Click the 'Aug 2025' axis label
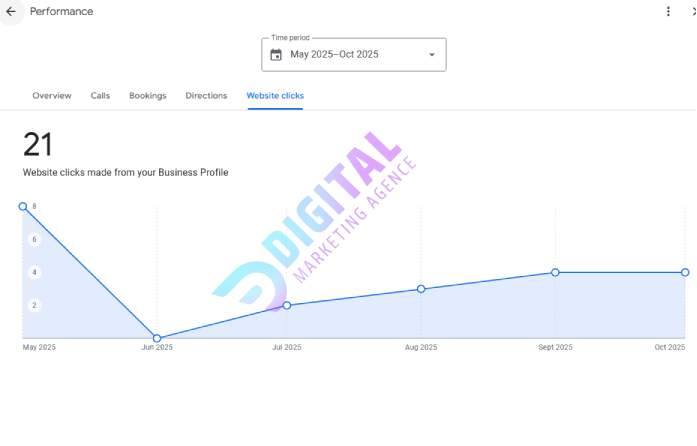The image size is (697, 446). [x=421, y=347]
